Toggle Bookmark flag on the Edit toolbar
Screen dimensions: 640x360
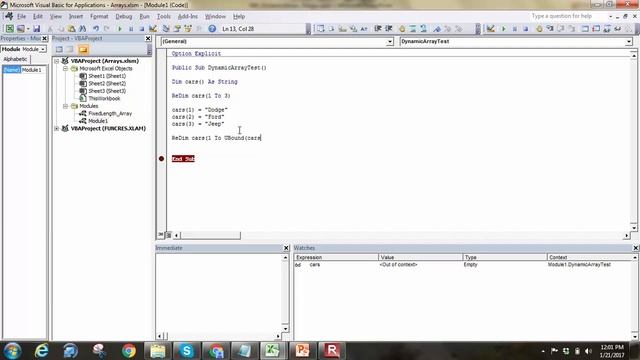(437, 29)
